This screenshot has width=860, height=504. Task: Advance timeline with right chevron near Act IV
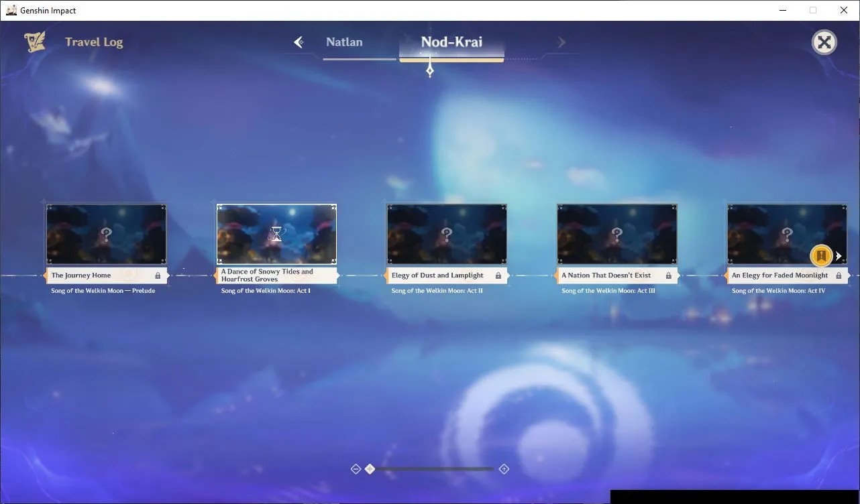pyautogui.click(x=839, y=256)
